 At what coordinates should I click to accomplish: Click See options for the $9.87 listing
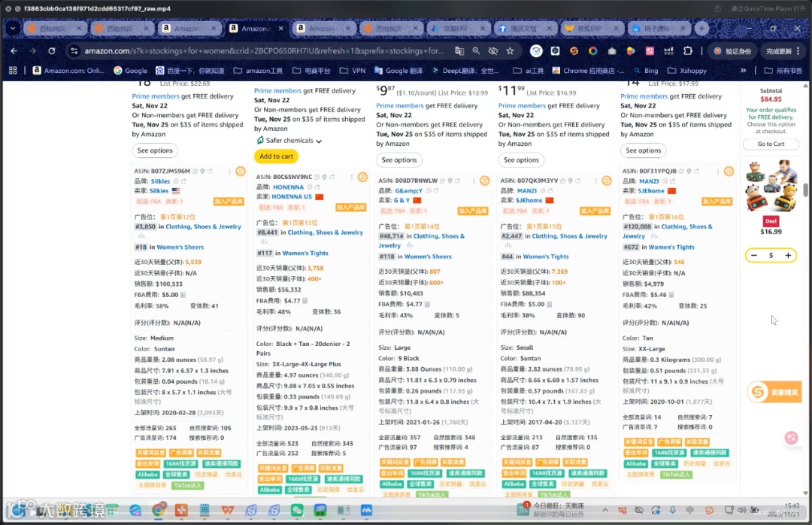[398, 159]
